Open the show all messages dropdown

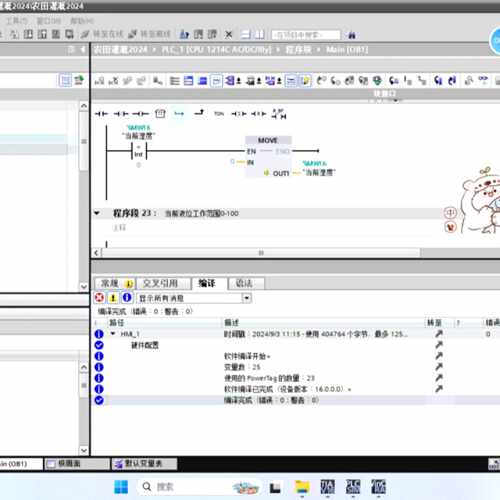(247, 298)
